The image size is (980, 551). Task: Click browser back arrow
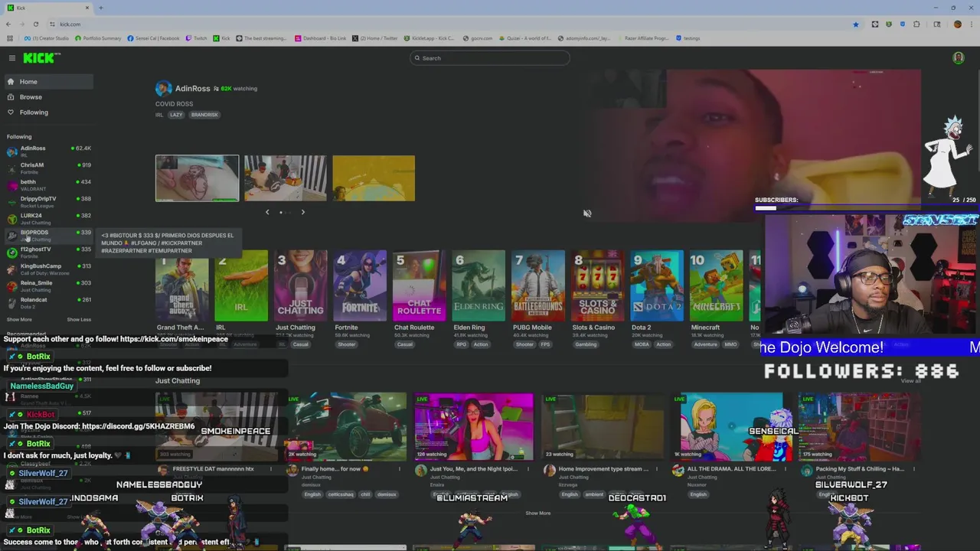point(8,24)
